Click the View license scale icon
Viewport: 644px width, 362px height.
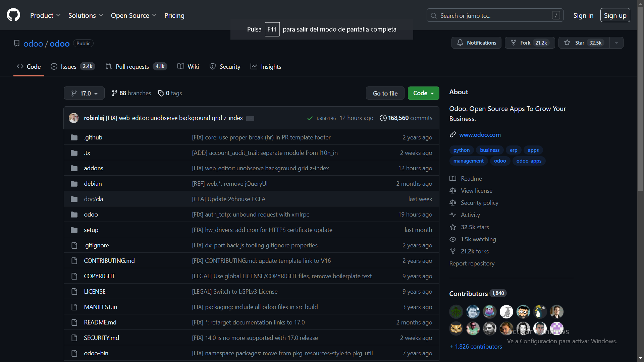click(x=453, y=190)
